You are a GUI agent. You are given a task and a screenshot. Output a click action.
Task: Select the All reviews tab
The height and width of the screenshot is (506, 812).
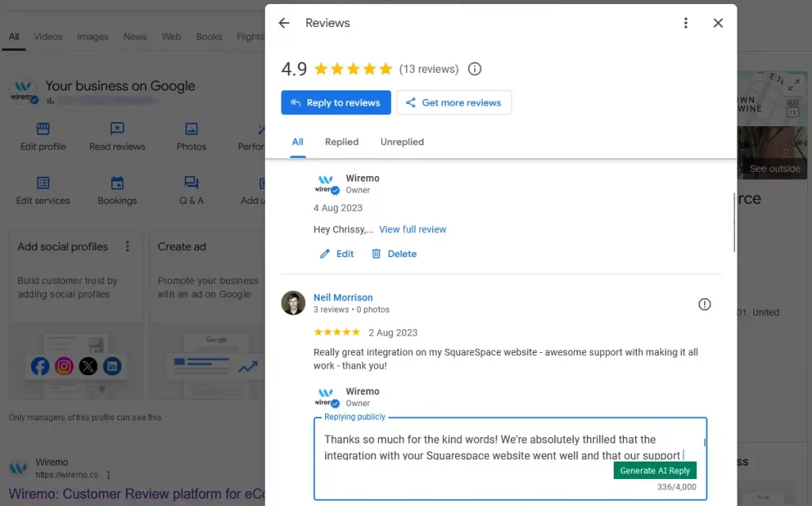click(297, 142)
